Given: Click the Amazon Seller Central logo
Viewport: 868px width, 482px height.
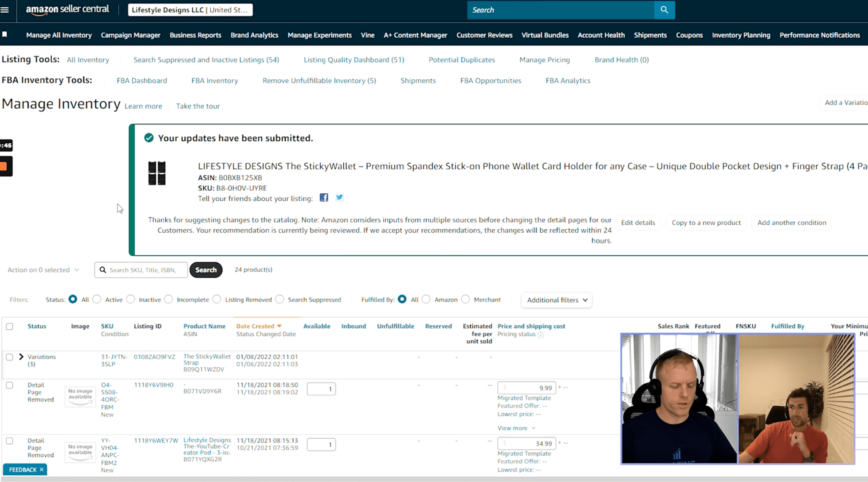Looking at the screenshot, I should [67, 10].
